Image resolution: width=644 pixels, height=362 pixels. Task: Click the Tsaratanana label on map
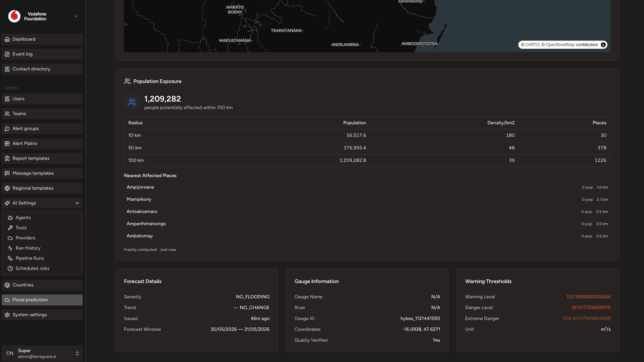[286, 31]
